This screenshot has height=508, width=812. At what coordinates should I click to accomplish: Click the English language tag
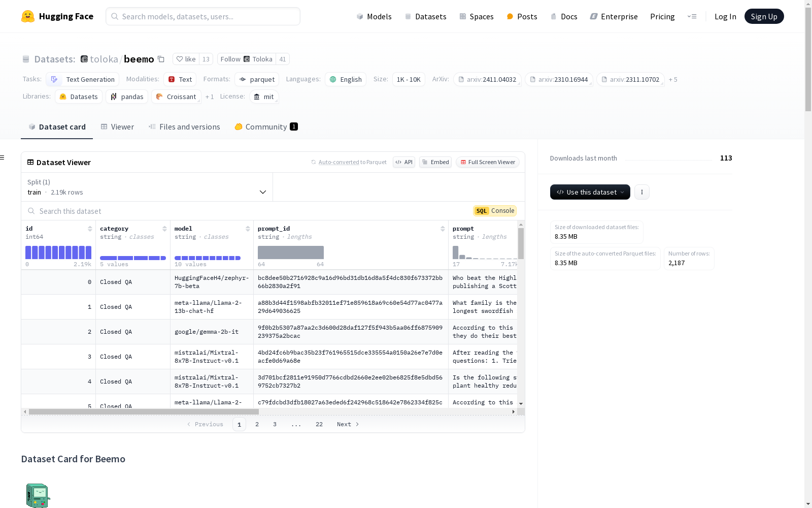click(346, 80)
